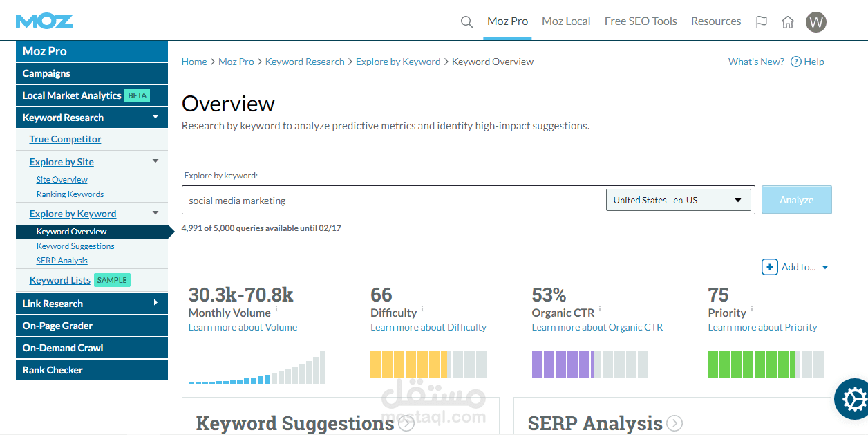Click the green Priority score bar
The image size is (868, 435).
pyautogui.click(x=766, y=364)
